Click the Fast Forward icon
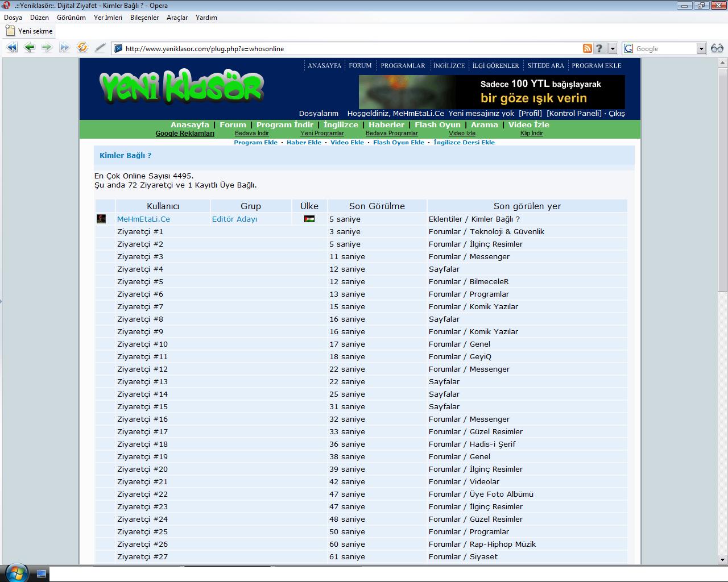 click(x=64, y=48)
